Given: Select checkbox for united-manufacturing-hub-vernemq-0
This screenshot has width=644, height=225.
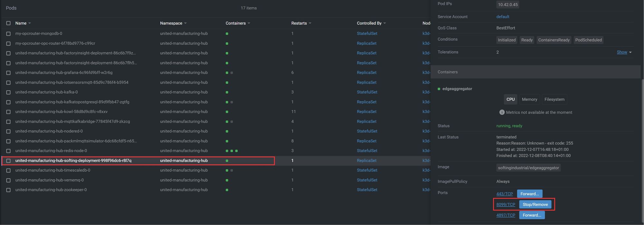Looking at the screenshot, I should coord(8,180).
